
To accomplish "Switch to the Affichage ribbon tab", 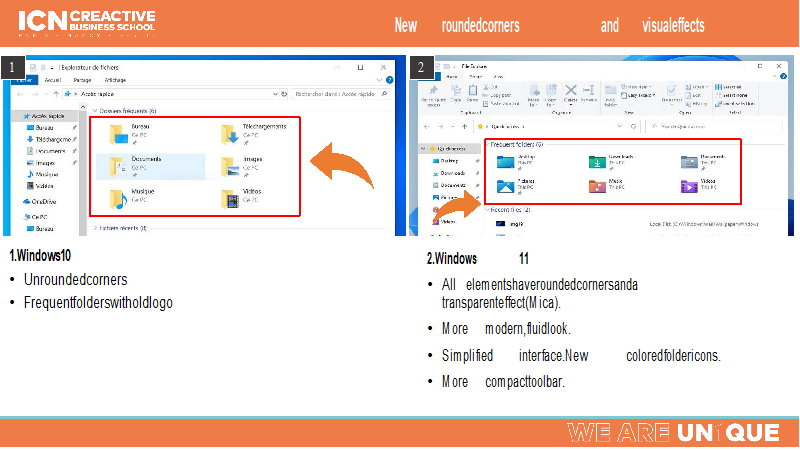I will tap(115, 80).
